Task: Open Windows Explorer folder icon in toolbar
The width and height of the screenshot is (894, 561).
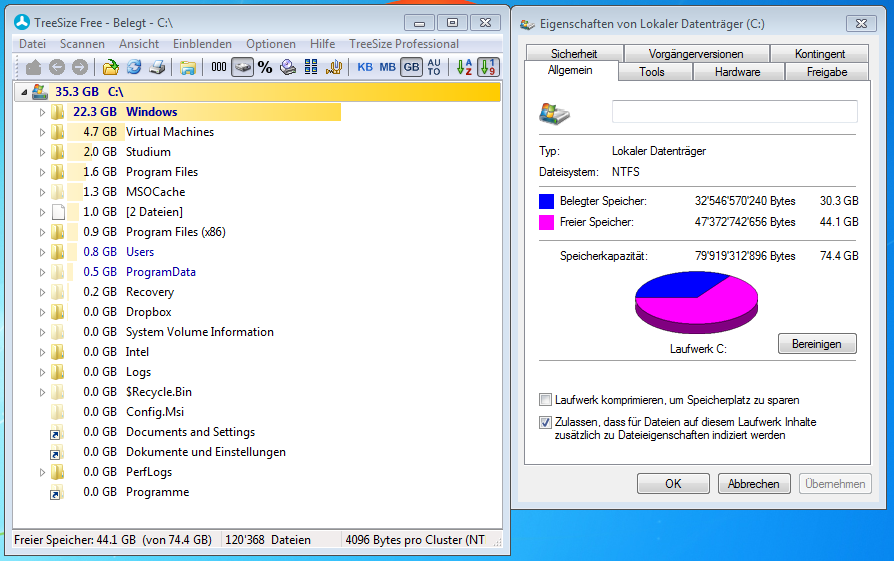Action: pos(188,67)
